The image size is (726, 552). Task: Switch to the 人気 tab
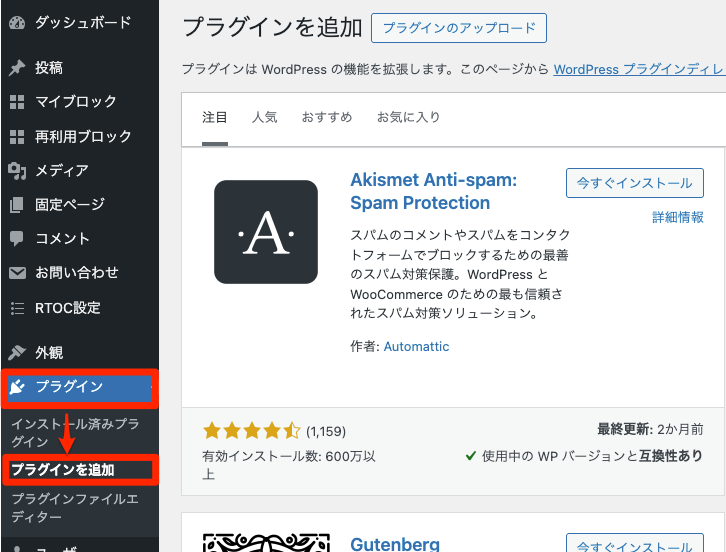[x=265, y=117]
